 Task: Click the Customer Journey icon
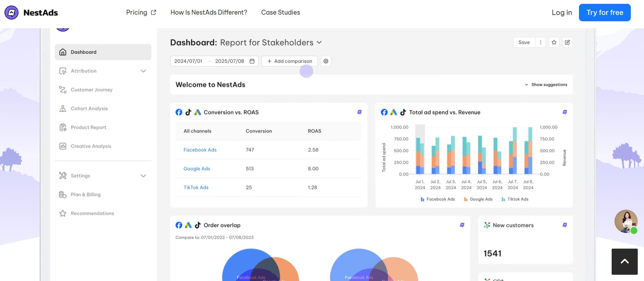(63, 90)
